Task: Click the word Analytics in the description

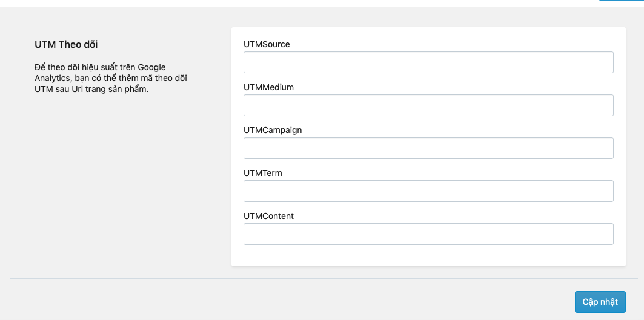Action: (52, 78)
